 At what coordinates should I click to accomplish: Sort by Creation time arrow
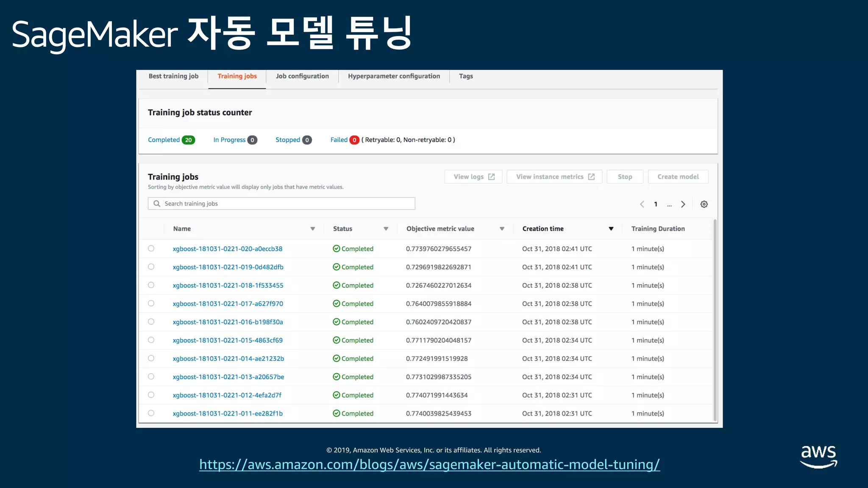[611, 229]
